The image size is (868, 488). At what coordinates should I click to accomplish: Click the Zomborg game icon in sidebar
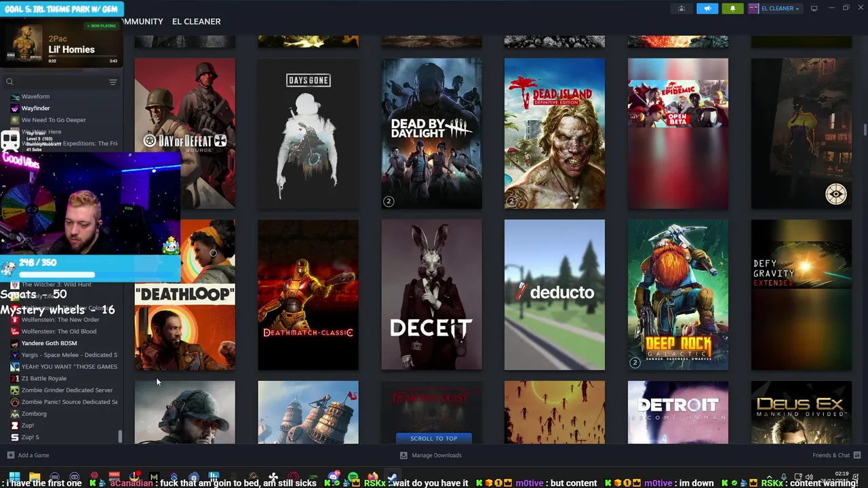tap(14, 413)
